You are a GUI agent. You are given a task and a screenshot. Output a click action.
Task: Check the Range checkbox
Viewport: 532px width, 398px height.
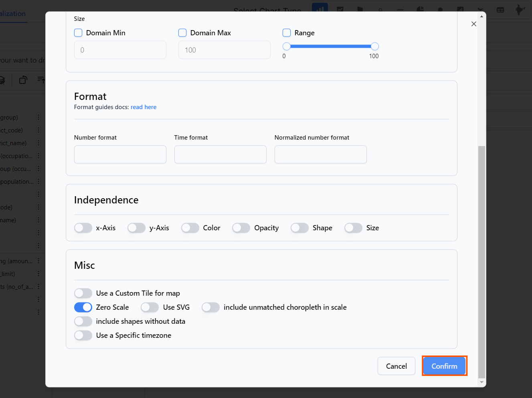click(x=287, y=33)
